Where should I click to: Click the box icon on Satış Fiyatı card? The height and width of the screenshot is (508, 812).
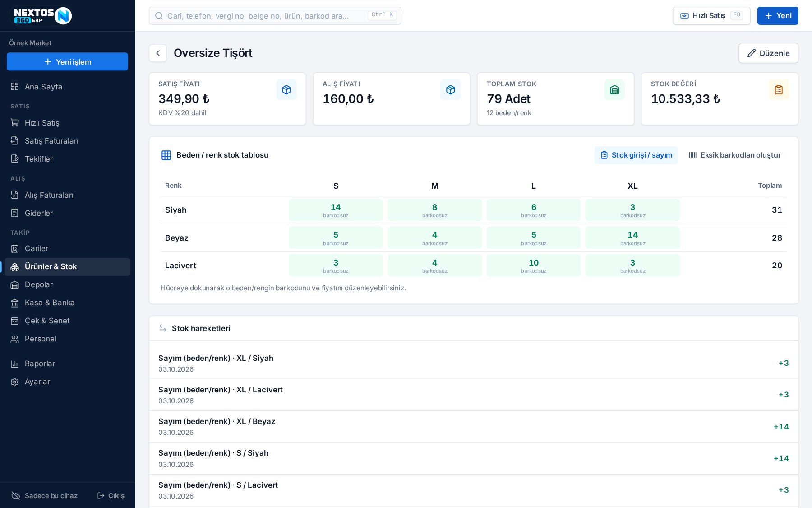click(x=286, y=90)
